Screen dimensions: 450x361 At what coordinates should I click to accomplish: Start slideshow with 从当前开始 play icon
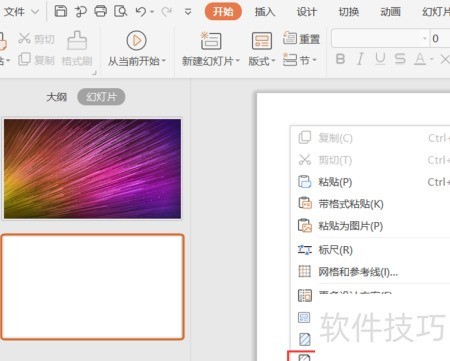(136, 40)
